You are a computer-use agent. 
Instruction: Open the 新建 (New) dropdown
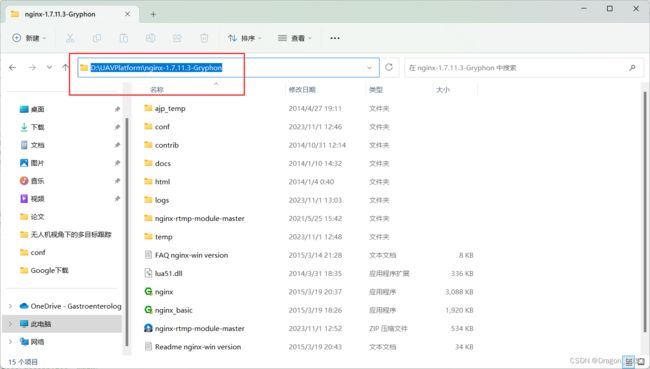29,38
